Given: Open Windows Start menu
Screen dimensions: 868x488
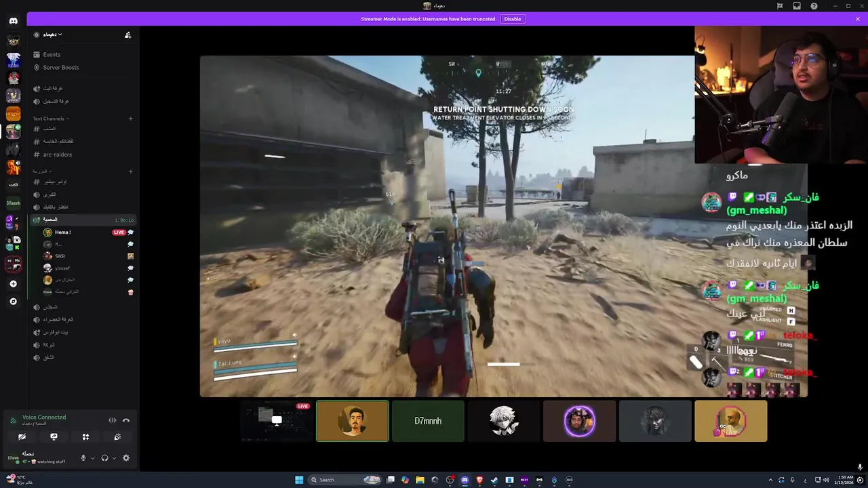Looking at the screenshot, I should tap(299, 480).
